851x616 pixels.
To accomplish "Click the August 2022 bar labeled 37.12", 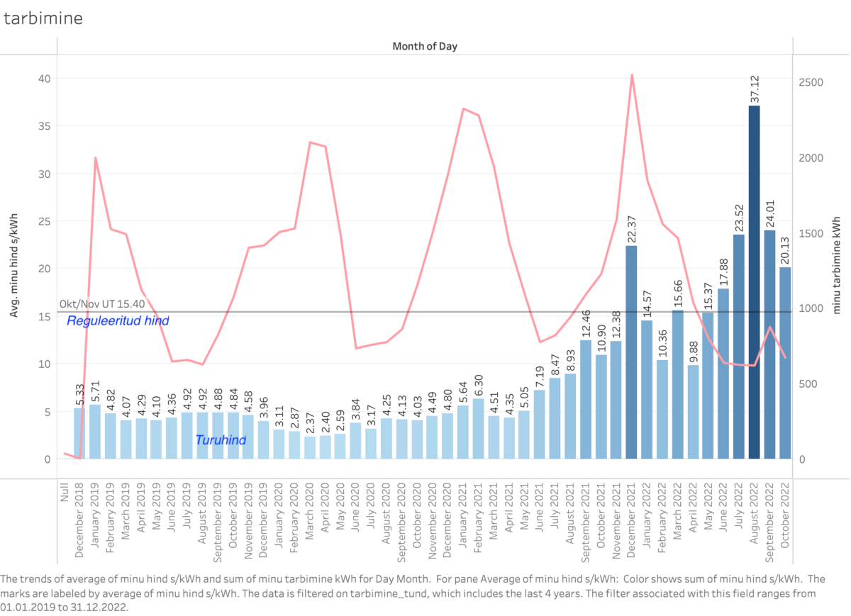I will pos(754,282).
